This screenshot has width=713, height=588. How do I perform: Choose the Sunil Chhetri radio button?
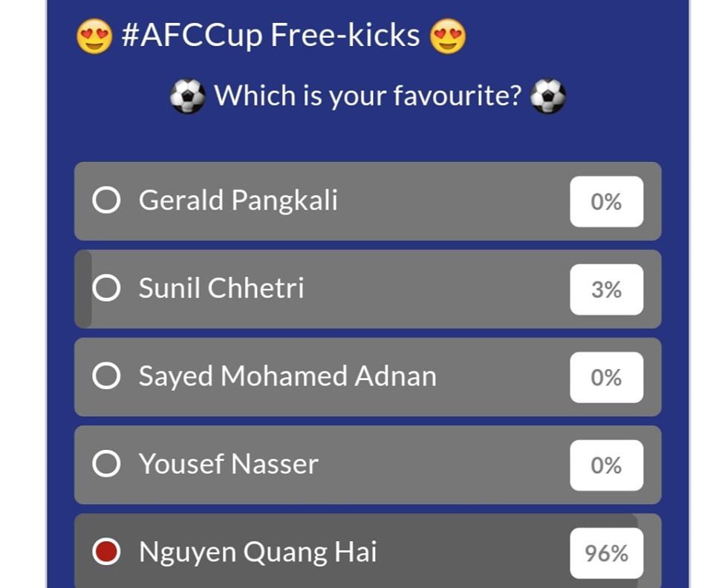click(106, 288)
